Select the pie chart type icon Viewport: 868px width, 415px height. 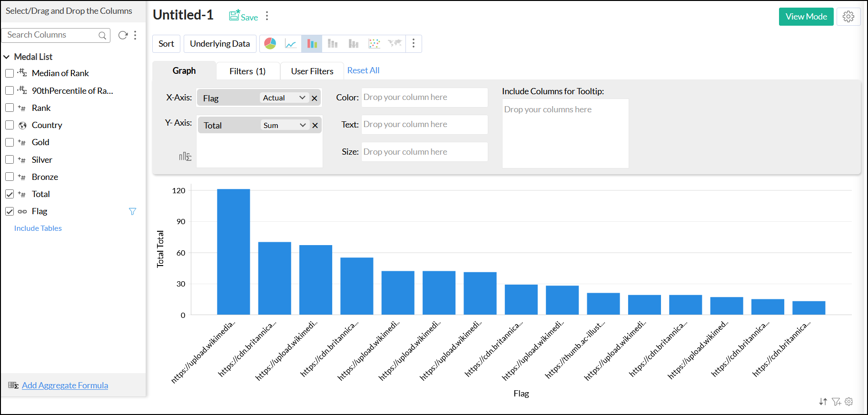(270, 44)
